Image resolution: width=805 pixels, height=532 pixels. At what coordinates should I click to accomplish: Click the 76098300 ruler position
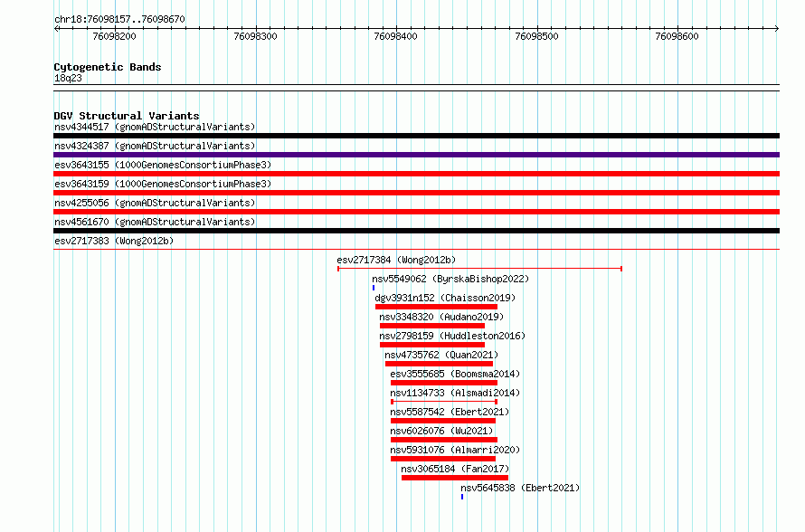pyautogui.click(x=255, y=36)
